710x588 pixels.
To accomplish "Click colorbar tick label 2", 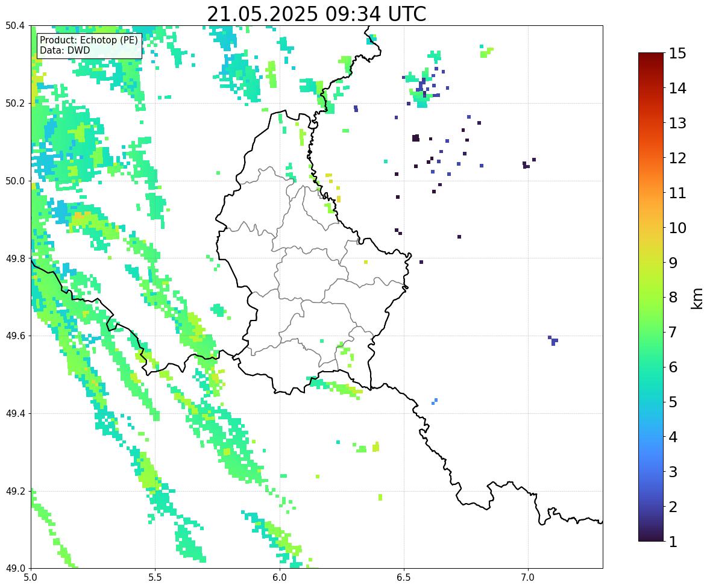I will point(673,507).
